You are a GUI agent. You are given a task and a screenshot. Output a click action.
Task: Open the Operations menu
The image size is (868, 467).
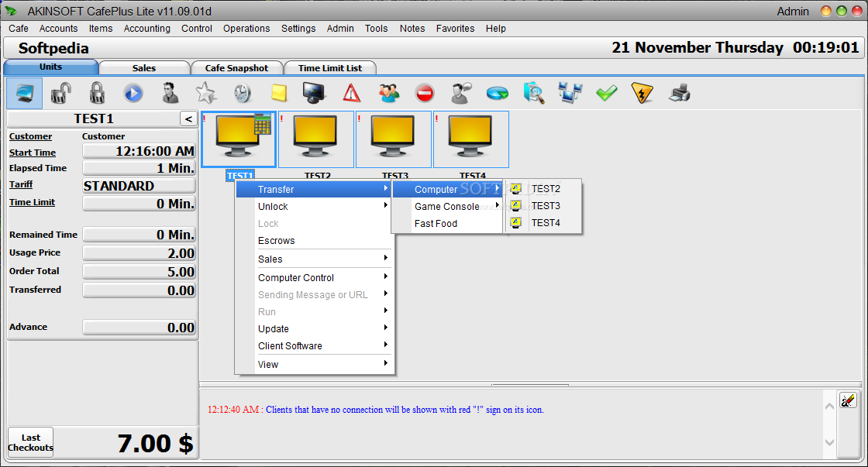(246, 28)
